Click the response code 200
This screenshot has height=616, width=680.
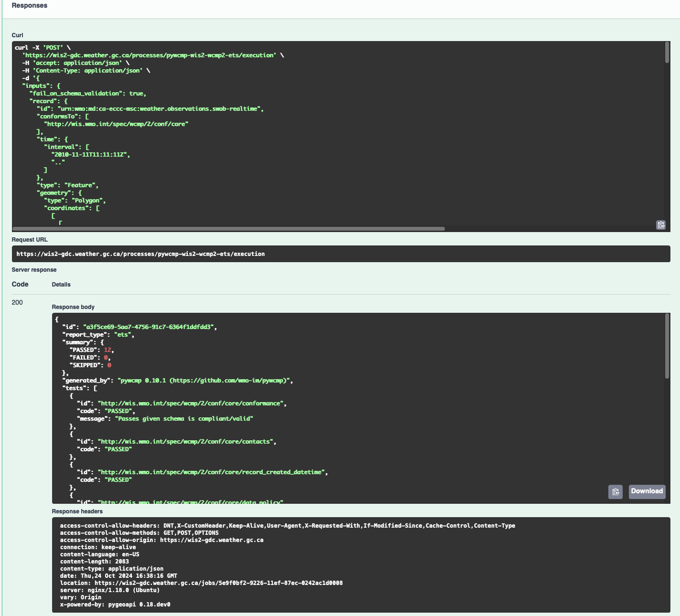point(17,302)
